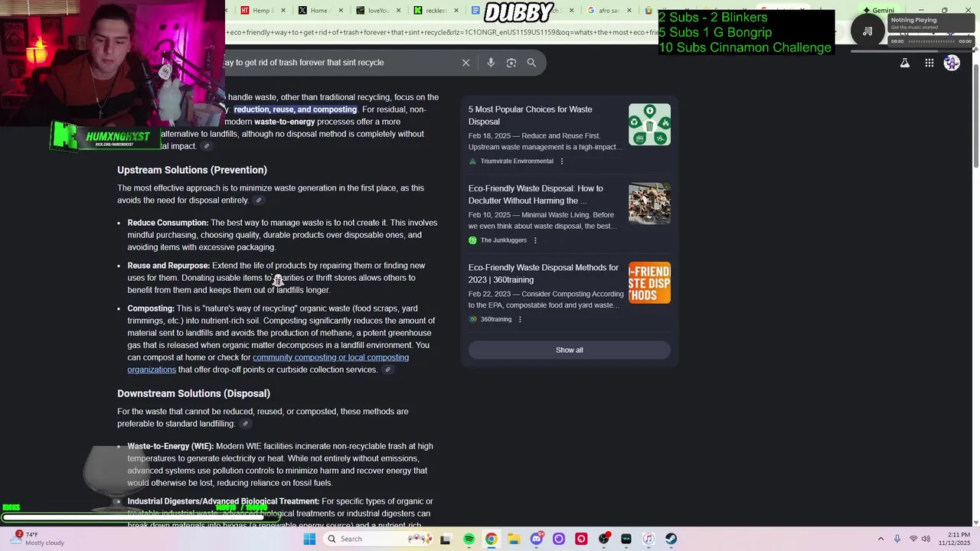Click the Chrome address bar URL

pos(440,33)
